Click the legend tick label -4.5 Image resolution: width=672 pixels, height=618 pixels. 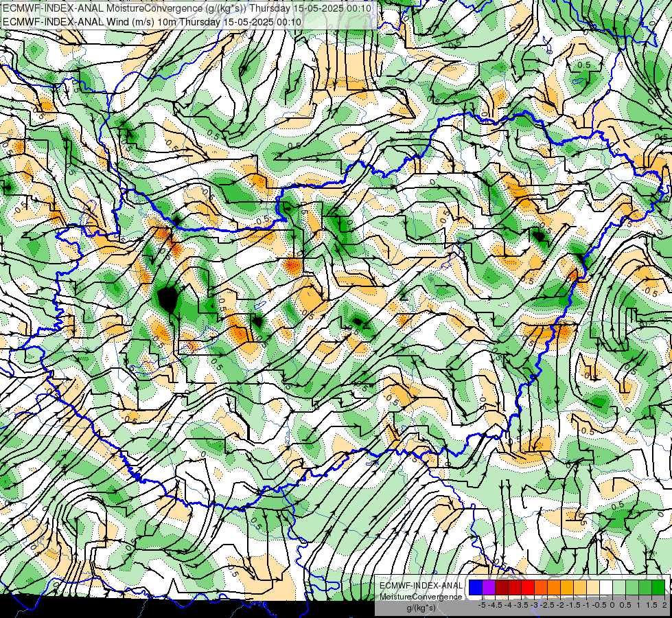(x=495, y=605)
